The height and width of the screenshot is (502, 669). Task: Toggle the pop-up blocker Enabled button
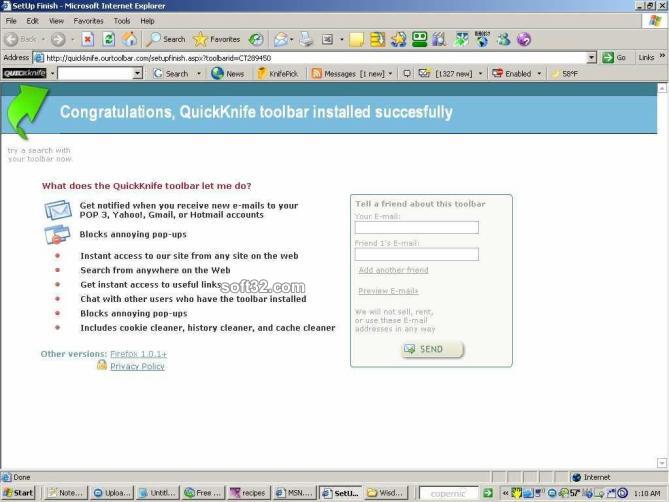[x=512, y=73]
